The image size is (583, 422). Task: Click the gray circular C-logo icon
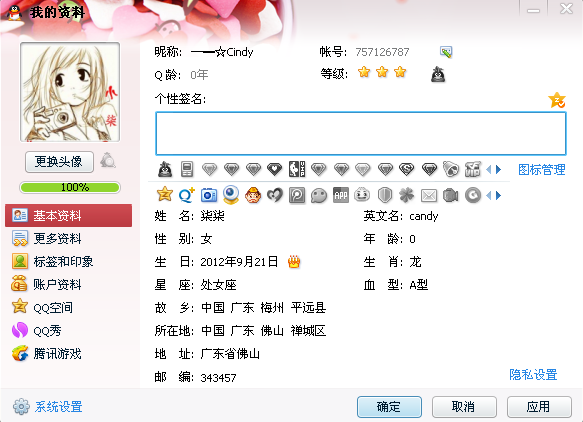point(473,195)
